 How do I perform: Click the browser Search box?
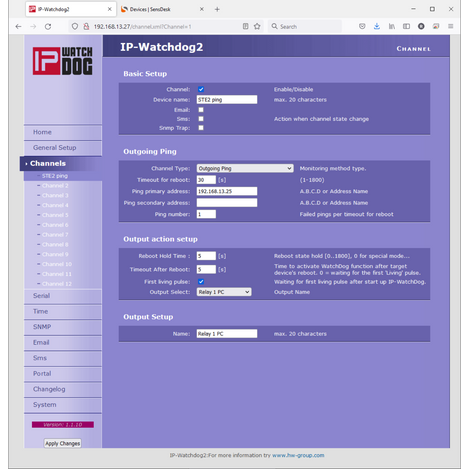coord(305,26)
